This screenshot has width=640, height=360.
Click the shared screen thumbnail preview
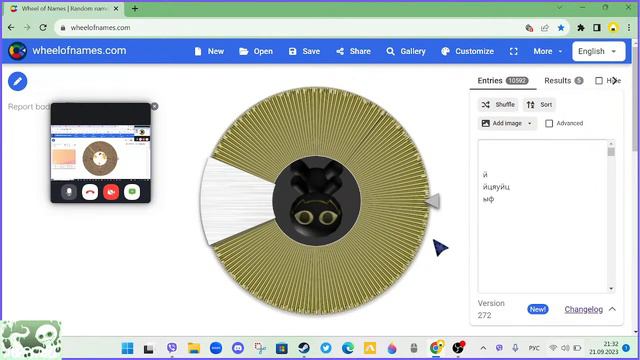(x=100, y=153)
